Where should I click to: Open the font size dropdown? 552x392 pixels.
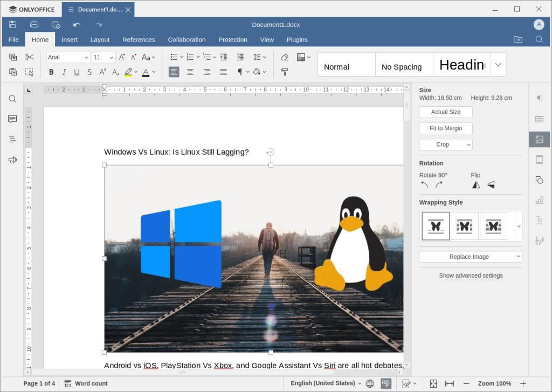point(111,57)
